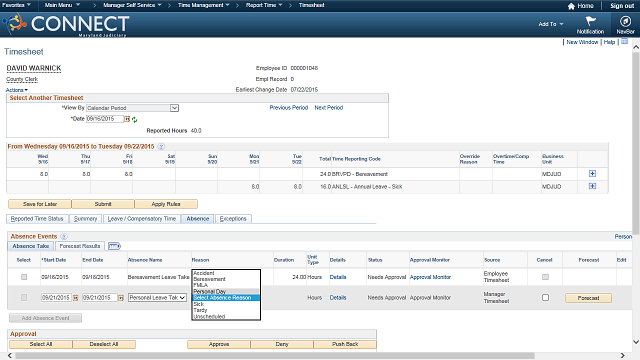Expand Manager Self Service breadcrumb menu
Viewport: 640px width, 360px height.
(132, 5)
